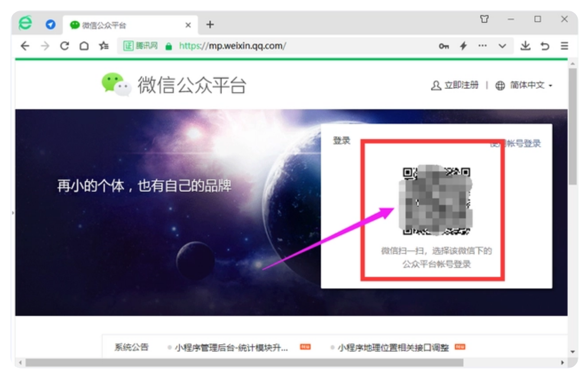Click the 系统公告 label

pos(131,347)
